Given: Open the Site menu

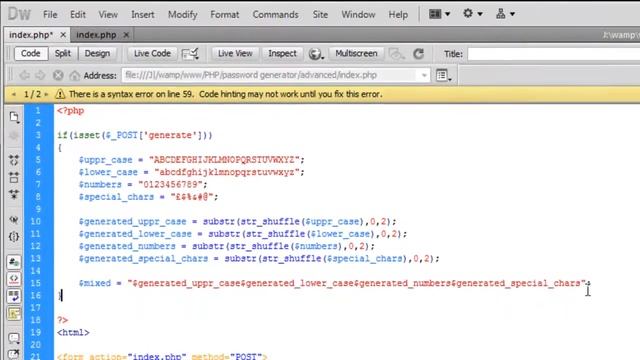Looking at the screenshot, I should [320, 15].
